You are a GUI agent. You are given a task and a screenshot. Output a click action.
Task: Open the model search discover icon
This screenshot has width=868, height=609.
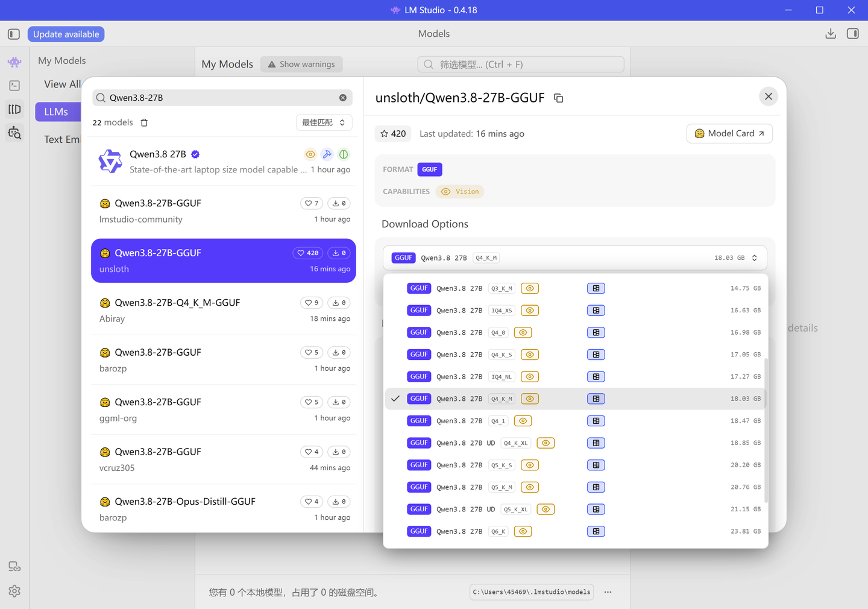tap(14, 133)
